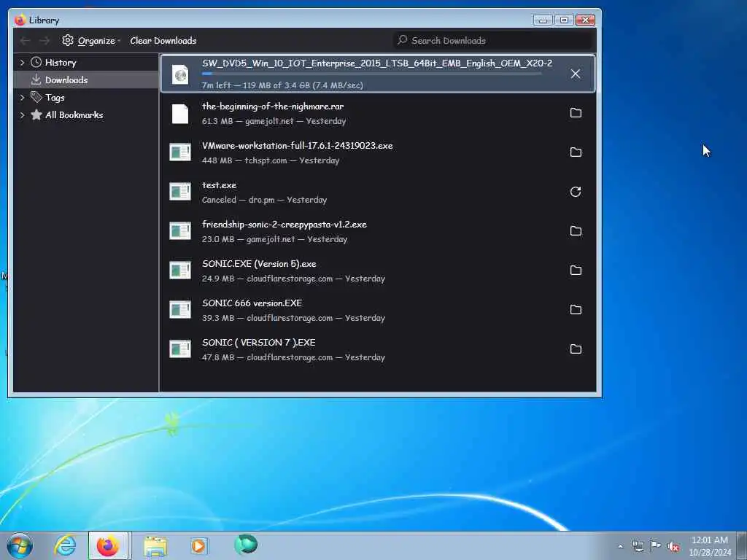Focus the Search Downloads field

pos(493,41)
